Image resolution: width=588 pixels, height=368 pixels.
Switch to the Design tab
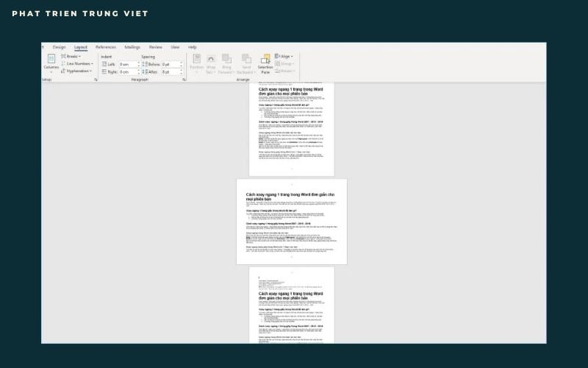59,47
